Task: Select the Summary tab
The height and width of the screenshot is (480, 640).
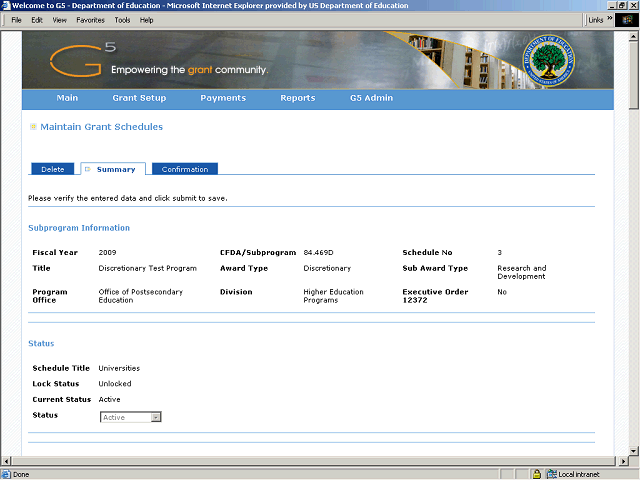Action: [x=113, y=169]
